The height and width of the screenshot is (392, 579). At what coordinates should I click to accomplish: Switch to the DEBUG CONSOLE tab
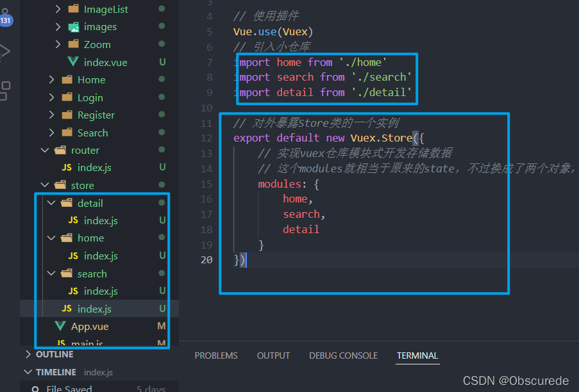point(344,356)
